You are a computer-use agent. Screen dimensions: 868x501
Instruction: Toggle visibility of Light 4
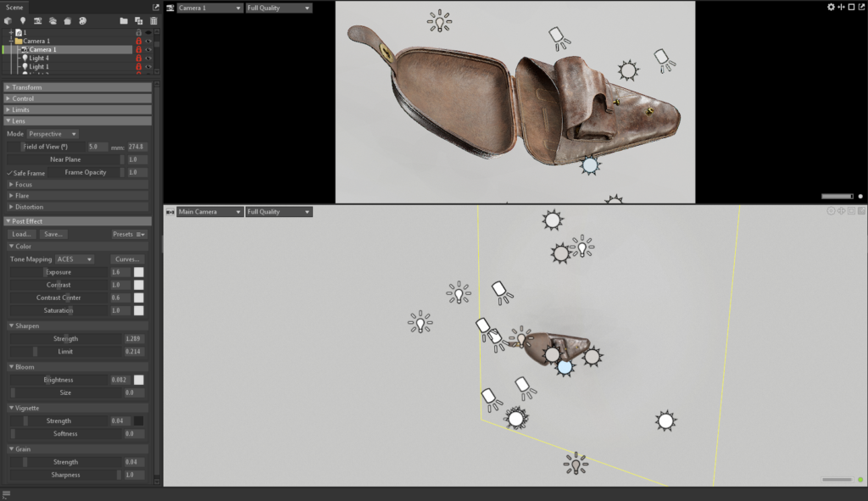pos(148,58)
